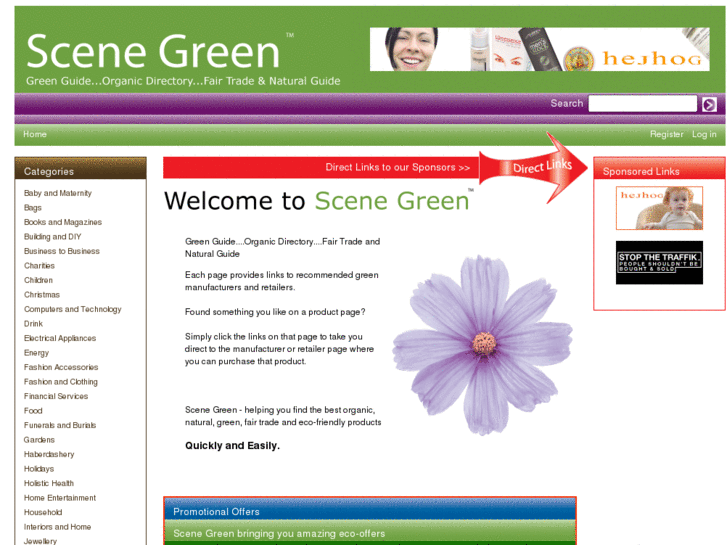Open the Home navigation link
Image resolution: width=727 pixels, height=545 pixels.
coord(35,134)
